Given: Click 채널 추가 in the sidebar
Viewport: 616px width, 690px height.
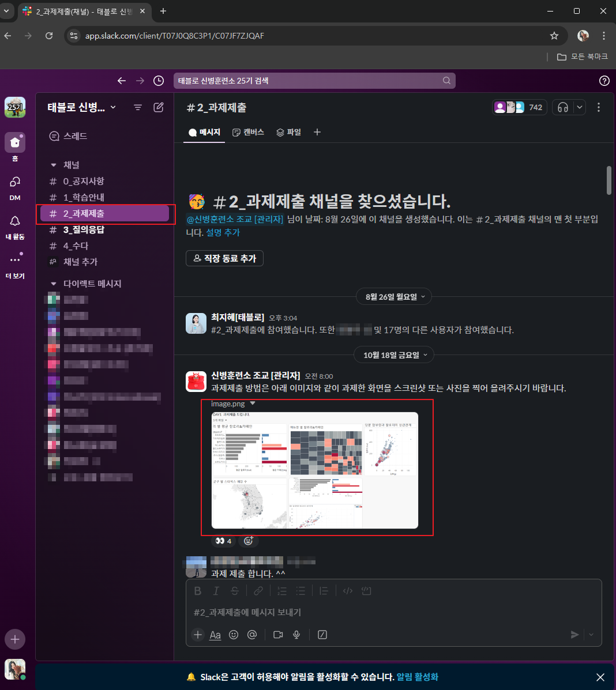Looking at the screenshot, I should (105, 262).
